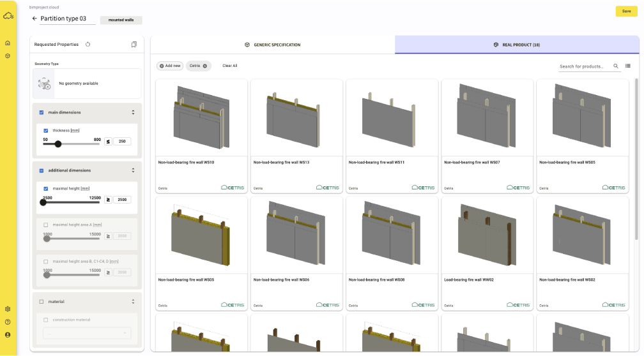Click the 'Requested Properties' heading
Screen dimensions: 644x356
(x=56, y=44)
